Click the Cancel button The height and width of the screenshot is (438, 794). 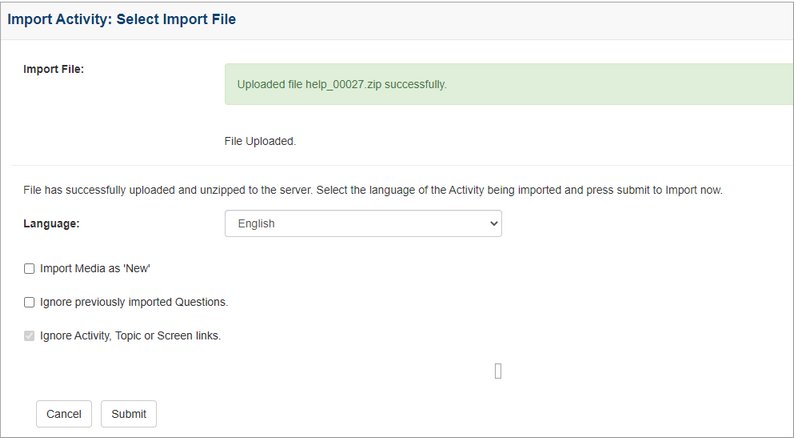(x=64, y=414)
